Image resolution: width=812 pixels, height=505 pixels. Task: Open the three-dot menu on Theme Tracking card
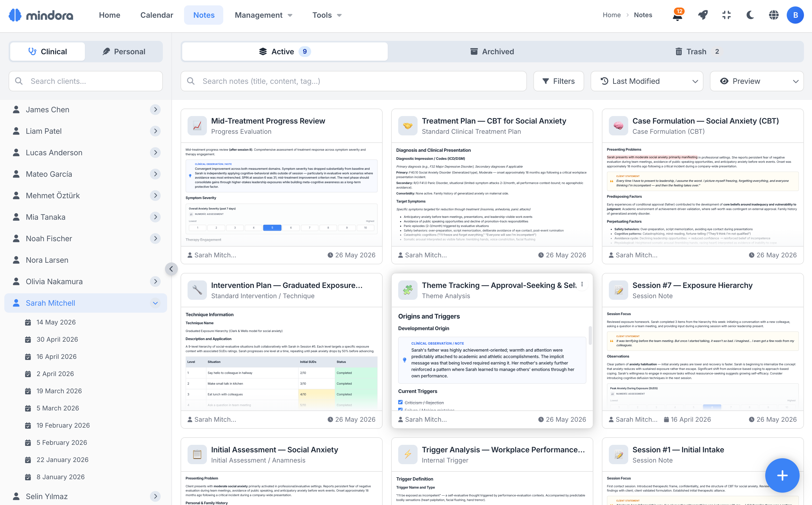coord(582,284)
